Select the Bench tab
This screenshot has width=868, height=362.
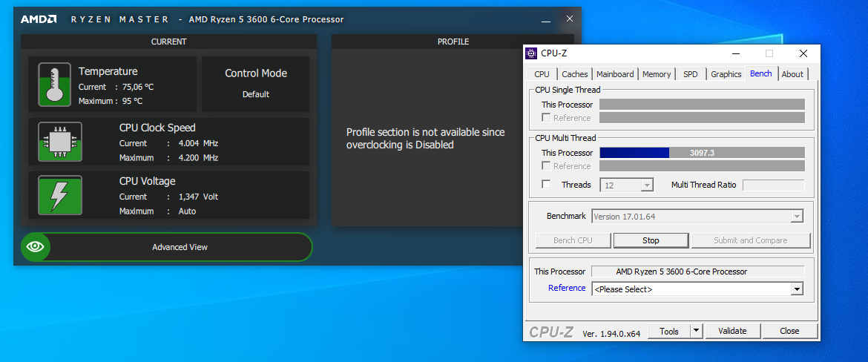761,73
